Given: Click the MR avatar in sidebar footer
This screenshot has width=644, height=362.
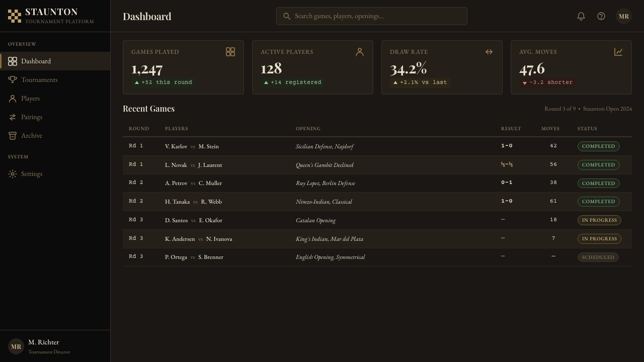Looking at the screenshot, I should pyautogui.click(x=16, y=346).
